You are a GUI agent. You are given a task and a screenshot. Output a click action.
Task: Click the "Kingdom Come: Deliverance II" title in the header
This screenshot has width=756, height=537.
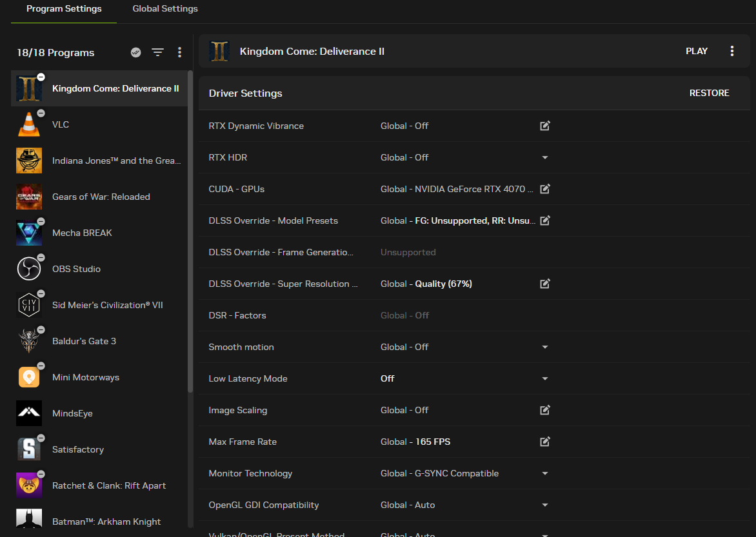(312, 51)
